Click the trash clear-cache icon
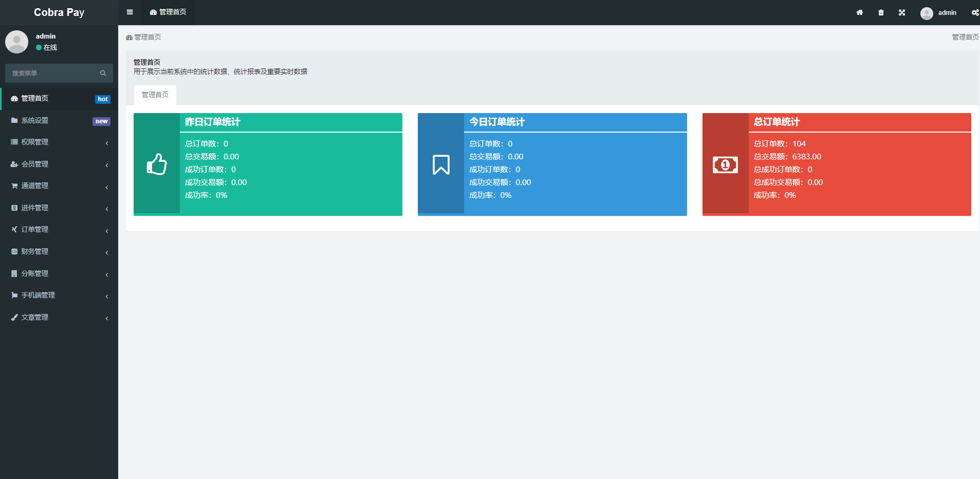The height and width of the screenshot is (479, 980). tap(881, 12)
